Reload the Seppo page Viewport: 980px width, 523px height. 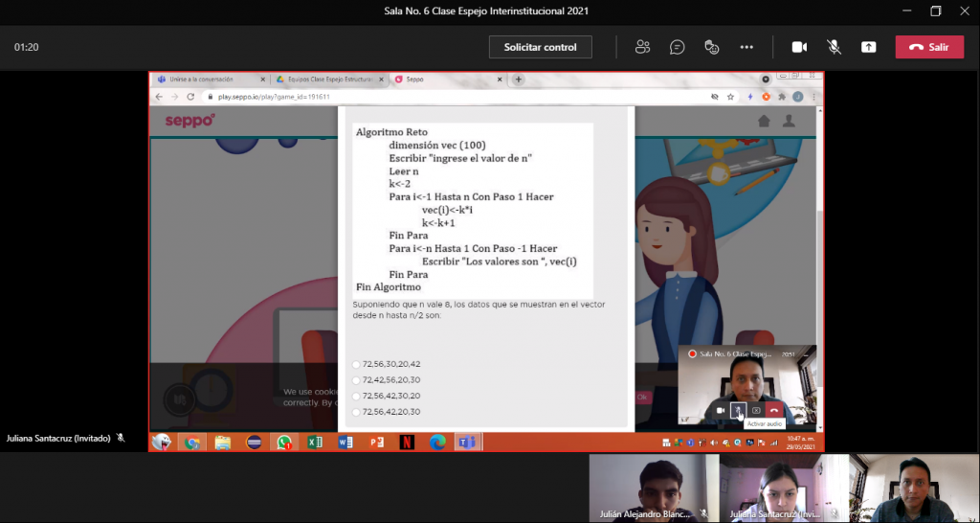pos(190,97)
